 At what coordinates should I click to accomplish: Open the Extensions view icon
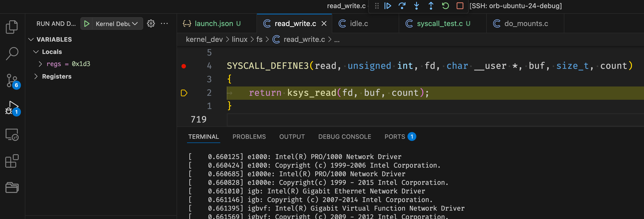click(12, 161)
